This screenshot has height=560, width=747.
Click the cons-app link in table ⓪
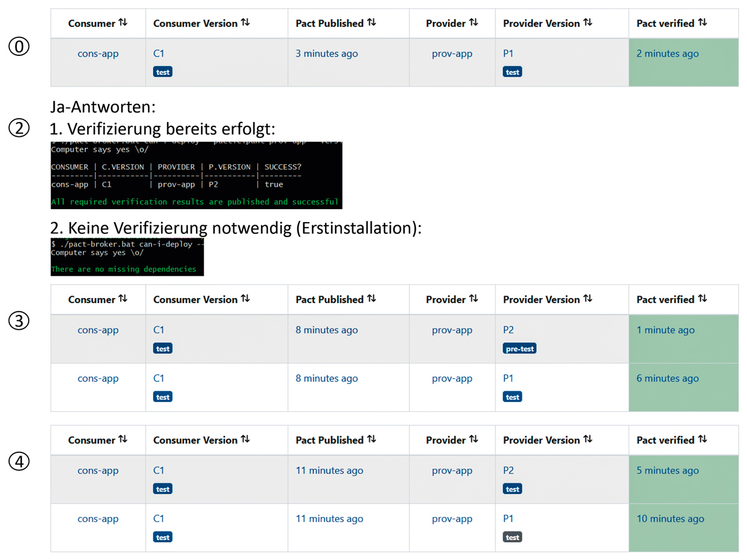(98, 54)
